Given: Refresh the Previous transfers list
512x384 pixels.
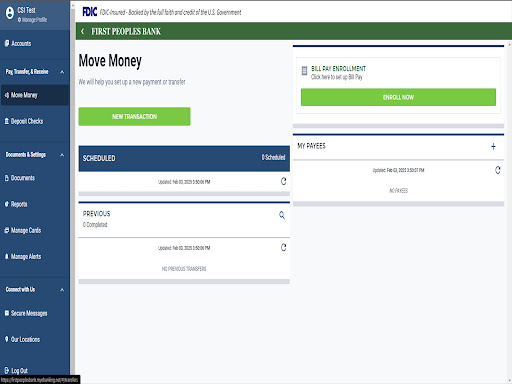Looking at the screenshot, I should point(283,247).
